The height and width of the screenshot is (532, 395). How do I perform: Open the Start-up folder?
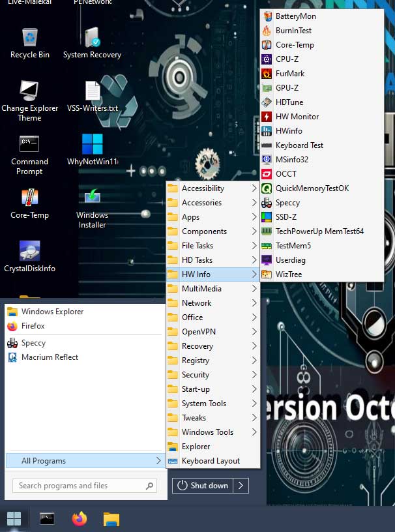(x=213, y=389)
